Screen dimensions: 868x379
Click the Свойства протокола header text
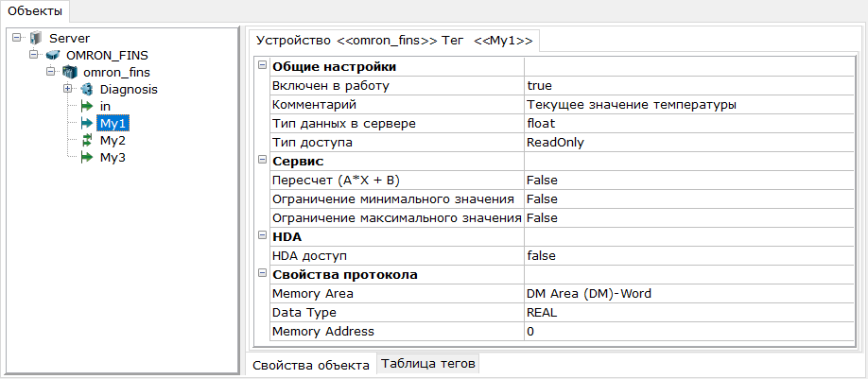click(344, 274)
